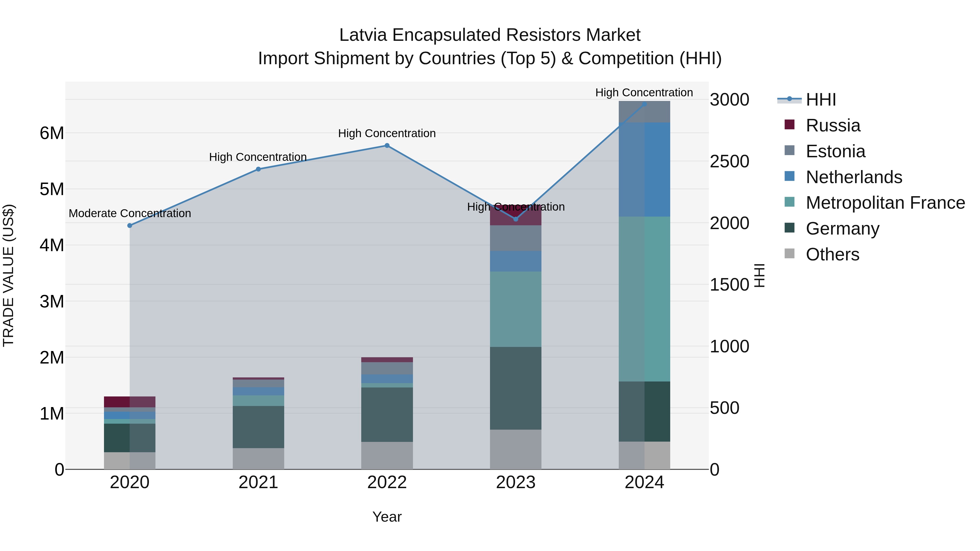The height and width of the screenshot is (551, 980).
Task: Click the Others gray color swatch
Action: coord(789,253)
